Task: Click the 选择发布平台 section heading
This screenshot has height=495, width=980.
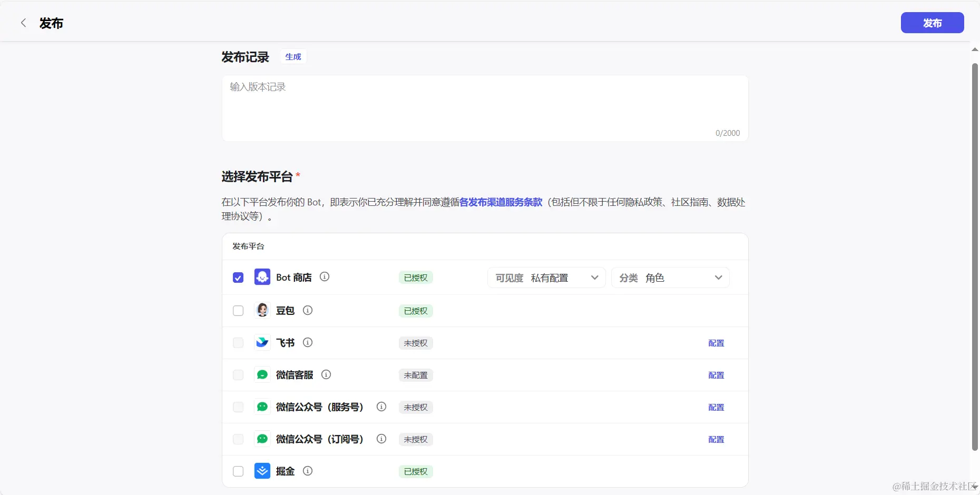Action: point(257,176)
